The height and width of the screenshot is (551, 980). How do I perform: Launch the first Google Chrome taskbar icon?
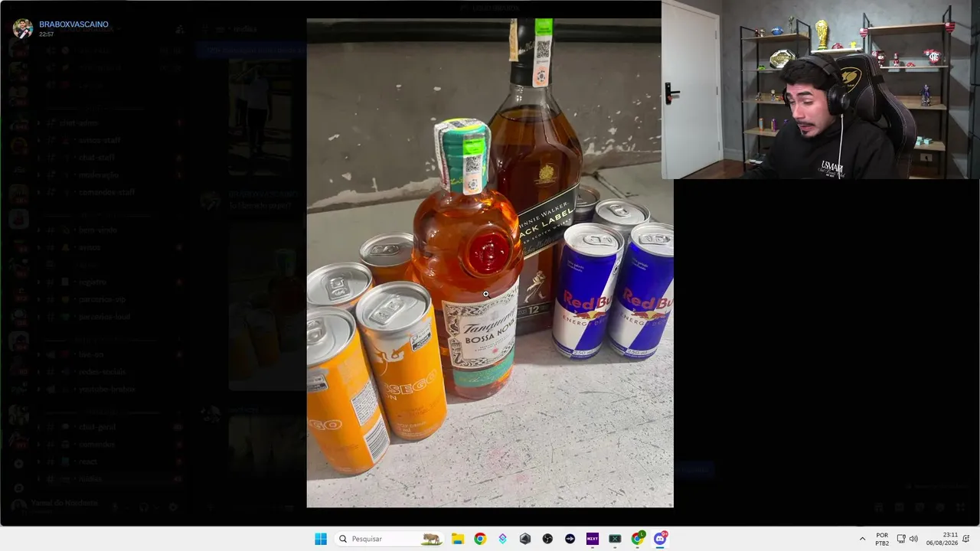click(x=480, y=539)
